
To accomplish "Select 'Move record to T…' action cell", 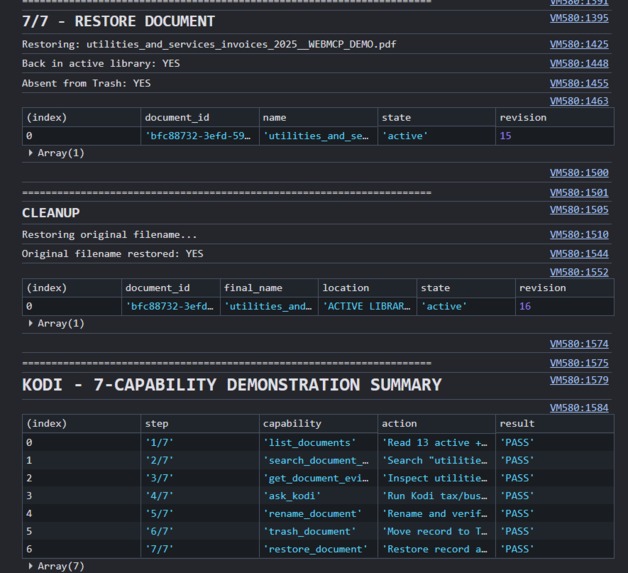I will point(435,532).
